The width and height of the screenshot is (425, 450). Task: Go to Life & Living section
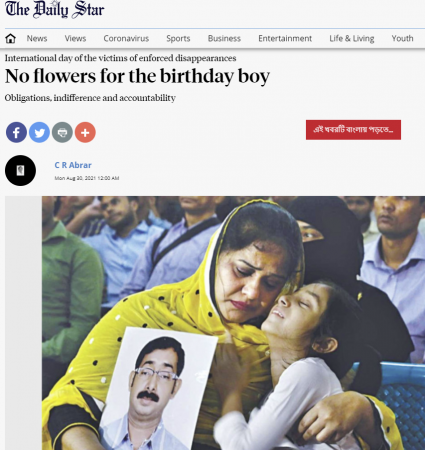pyautogui.click(x=352, y=39)
